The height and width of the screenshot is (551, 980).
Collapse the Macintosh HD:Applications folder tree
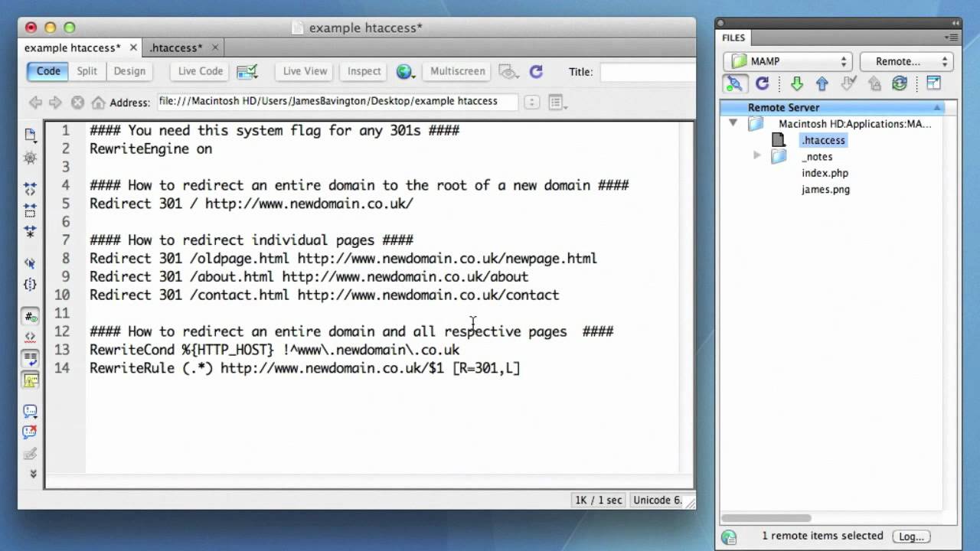click(733, 123)
